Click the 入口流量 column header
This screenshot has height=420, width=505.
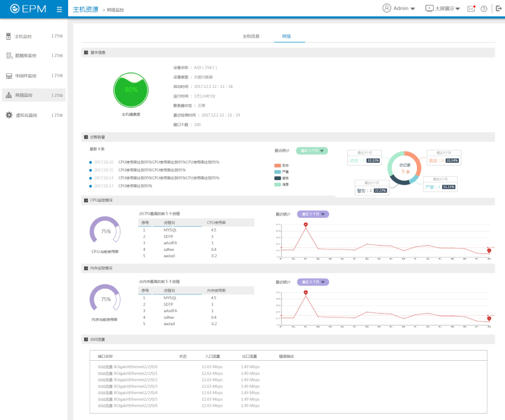pos(213,356)
